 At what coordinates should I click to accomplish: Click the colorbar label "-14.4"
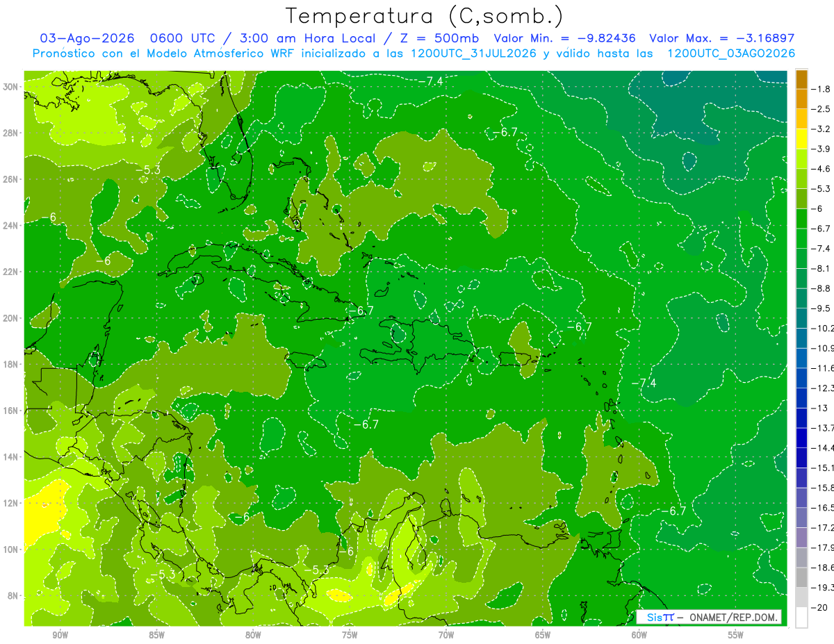click(x=823, y=447)
